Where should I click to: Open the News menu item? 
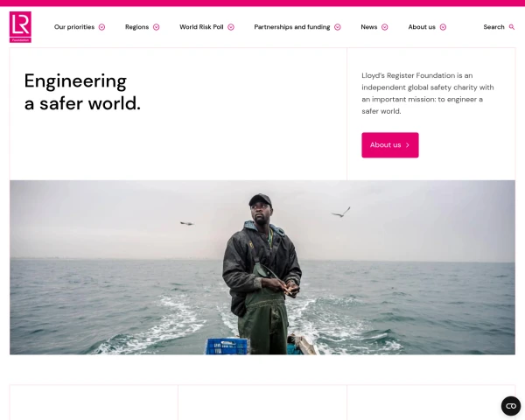tap(369, 27)
